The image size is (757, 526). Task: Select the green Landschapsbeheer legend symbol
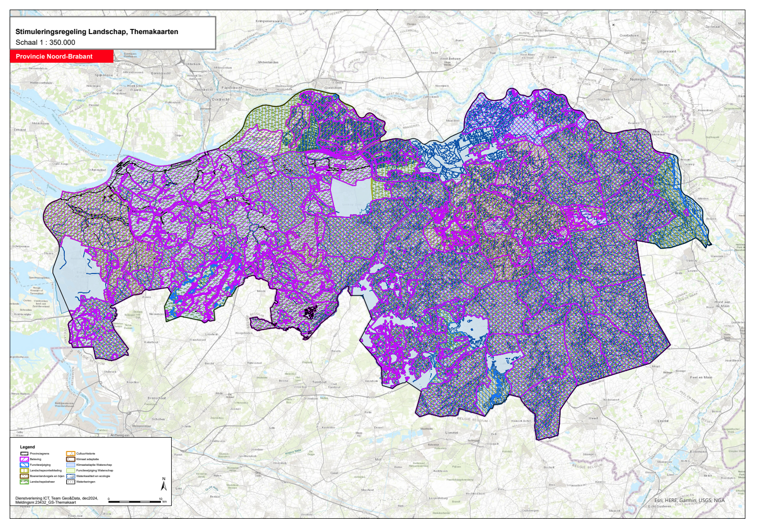pos(24,482)
